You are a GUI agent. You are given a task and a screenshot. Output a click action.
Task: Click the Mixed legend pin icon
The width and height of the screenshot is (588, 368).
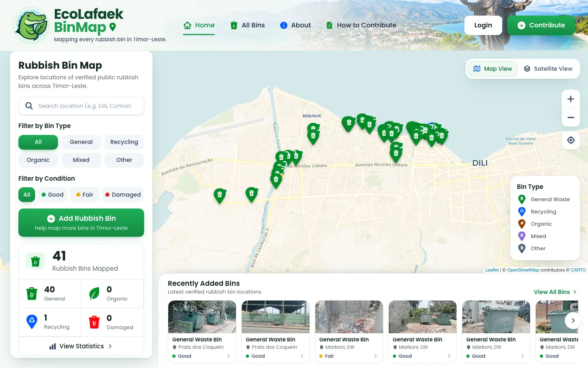pos(522,236)
